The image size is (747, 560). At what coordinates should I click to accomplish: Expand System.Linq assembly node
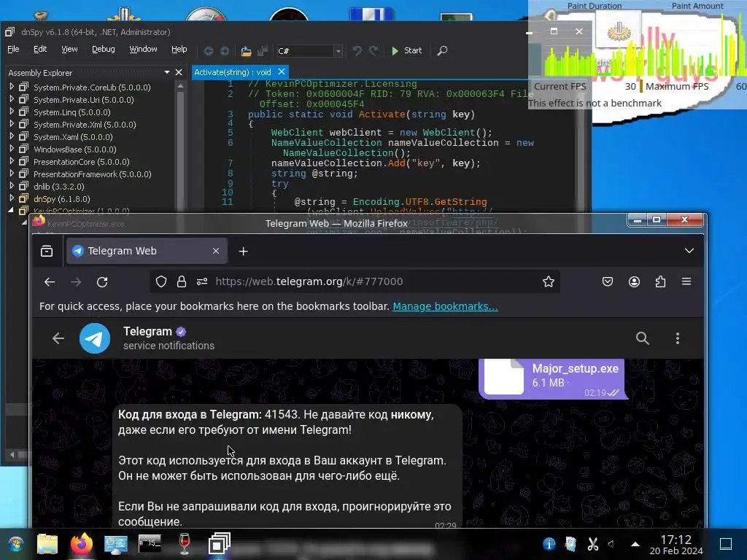(x=12, y=112)
